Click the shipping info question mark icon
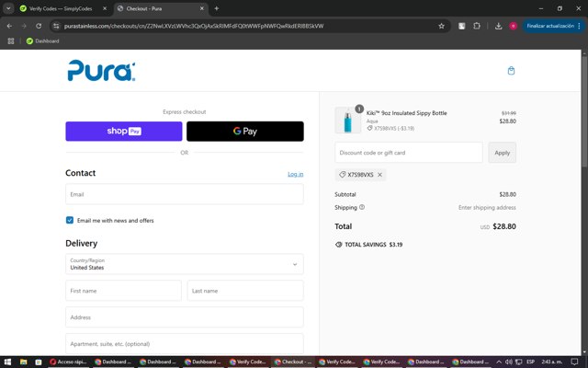588x368 pixels. click(x=362, y=207)
